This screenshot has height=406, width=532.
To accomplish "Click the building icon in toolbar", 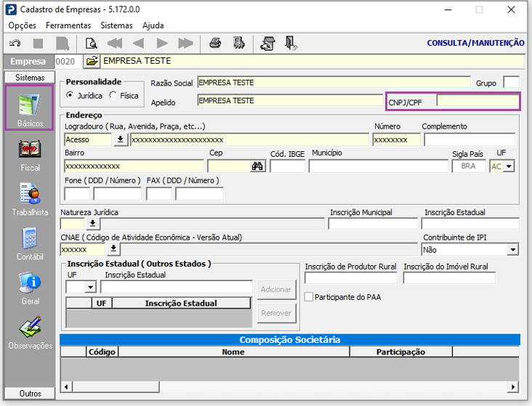I will pyautogui.click(x=239, y=43).
